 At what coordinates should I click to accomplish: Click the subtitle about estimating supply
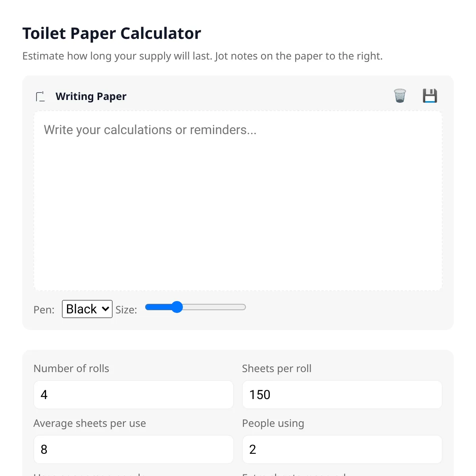pyautogui.click(x=203, y=56)
